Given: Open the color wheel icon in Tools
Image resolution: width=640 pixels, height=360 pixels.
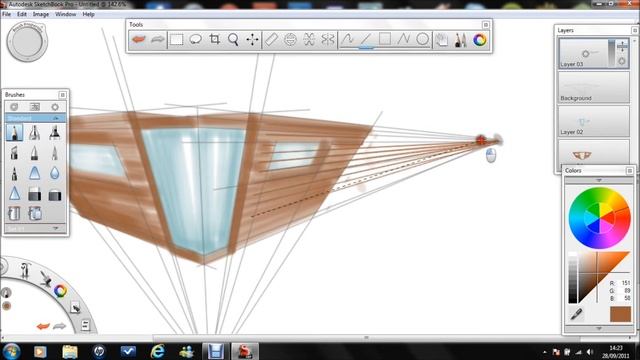Looking at the screenshot, I should point(480,40).
